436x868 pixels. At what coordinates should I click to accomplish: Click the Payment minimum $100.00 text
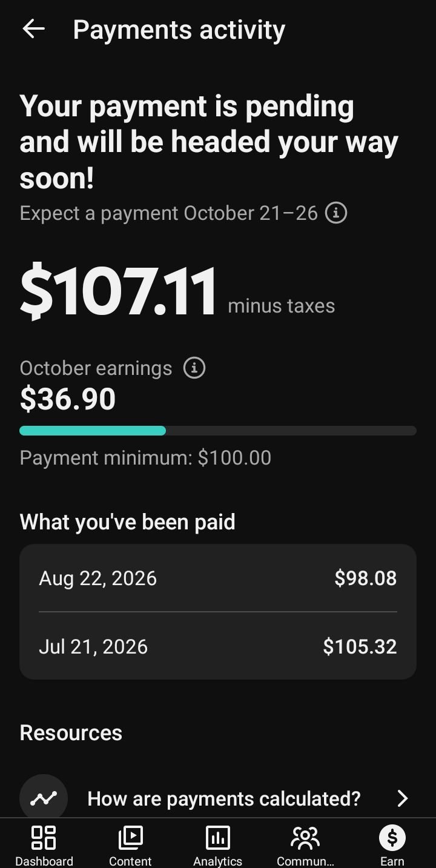point(145,457)
